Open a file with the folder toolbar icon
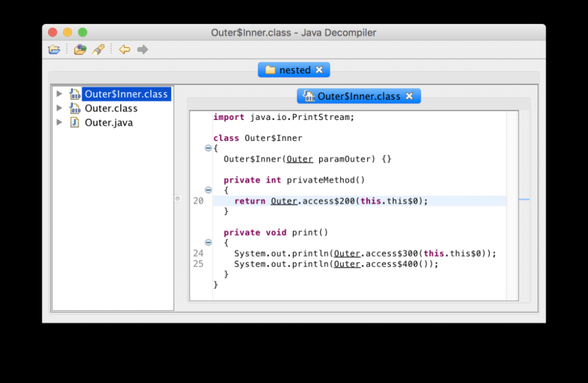This screenshot has height=383, width=588. pos(54,49)
